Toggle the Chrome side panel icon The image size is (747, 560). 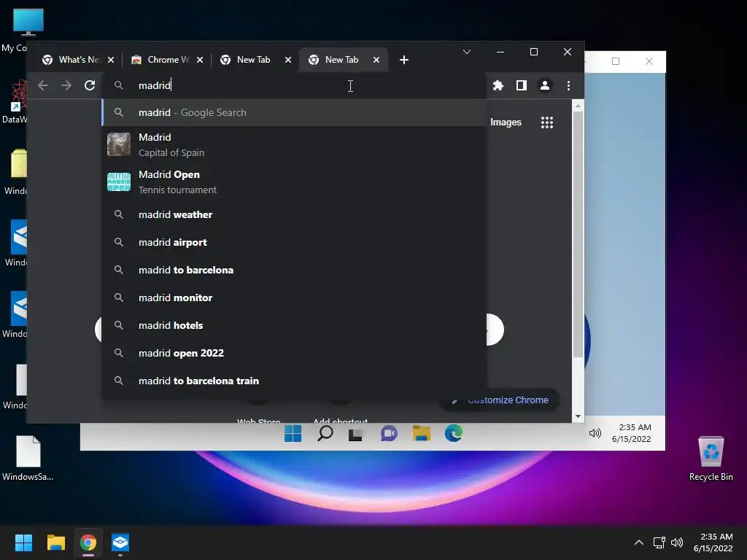click(521, 86)
